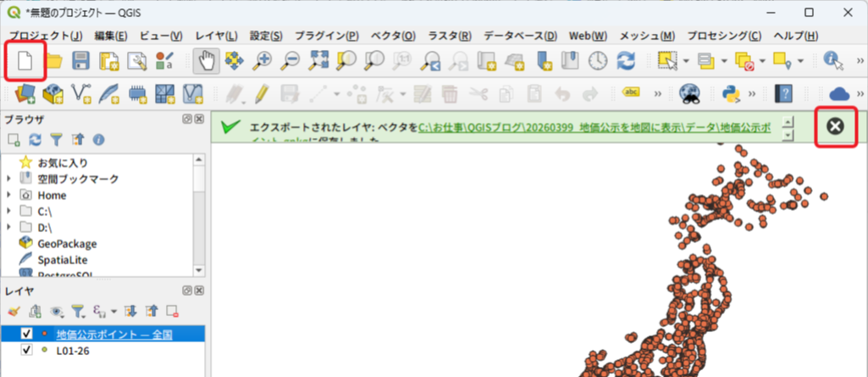Select the Pan Map hand tool
This screenshot has height=377, width=868.
[x=207, y=61]
